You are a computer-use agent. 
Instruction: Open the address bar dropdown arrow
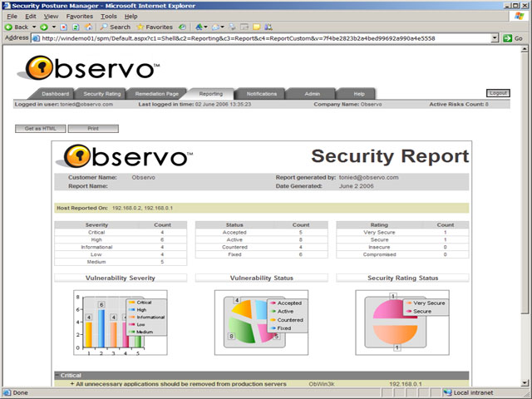495,38
